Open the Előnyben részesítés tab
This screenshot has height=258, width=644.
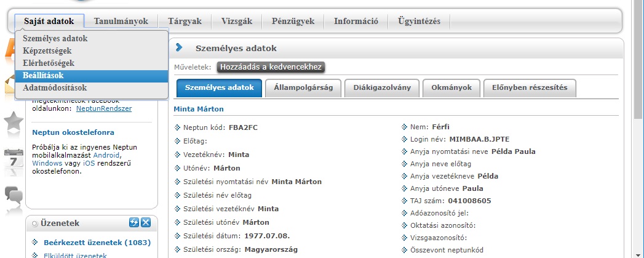click(x=530, y=88)
